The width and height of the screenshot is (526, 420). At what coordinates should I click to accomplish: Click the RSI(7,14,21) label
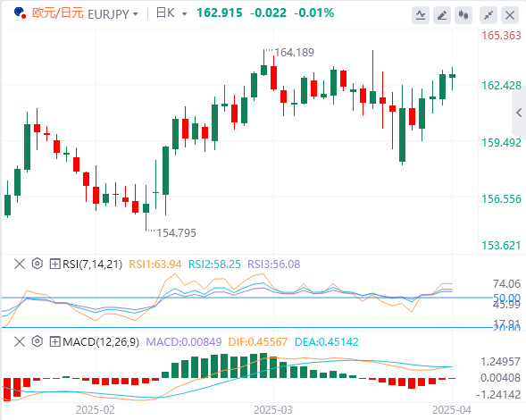[92, 265]
